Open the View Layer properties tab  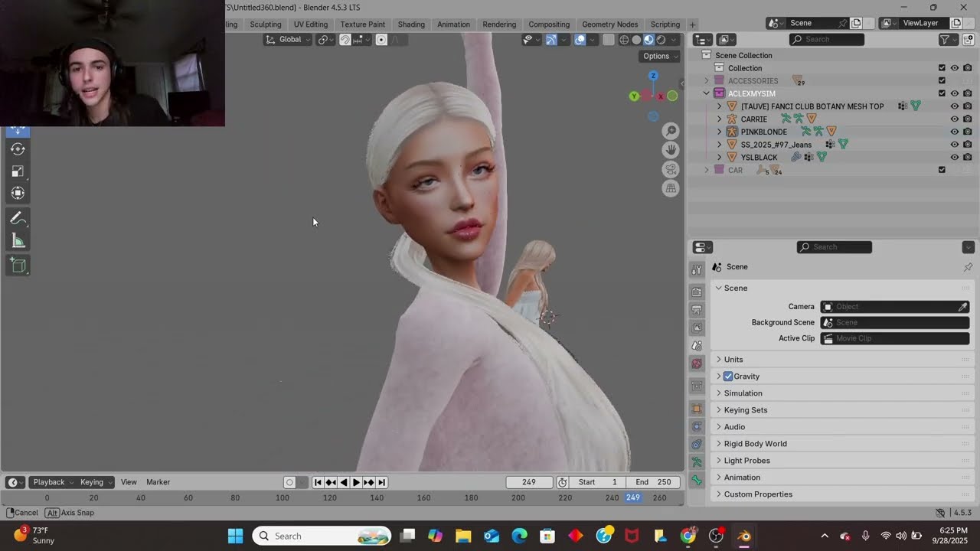[x=697, y=328]
